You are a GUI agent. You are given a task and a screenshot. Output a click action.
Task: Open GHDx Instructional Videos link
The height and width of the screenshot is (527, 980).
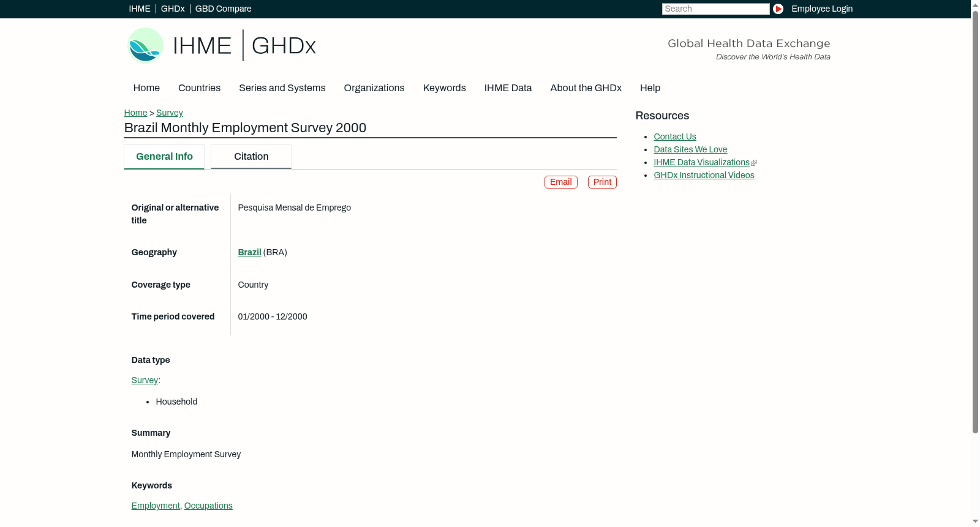tap(704, 175)
